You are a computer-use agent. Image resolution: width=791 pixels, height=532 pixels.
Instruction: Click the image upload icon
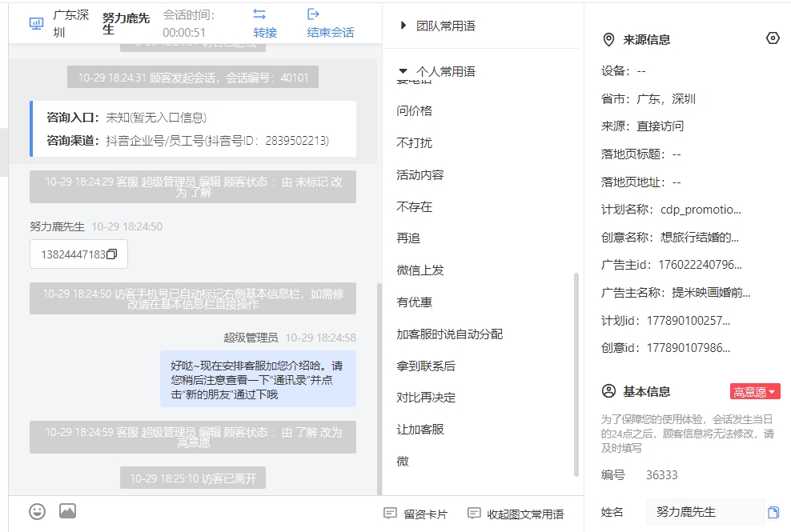[x=67, y=511]
